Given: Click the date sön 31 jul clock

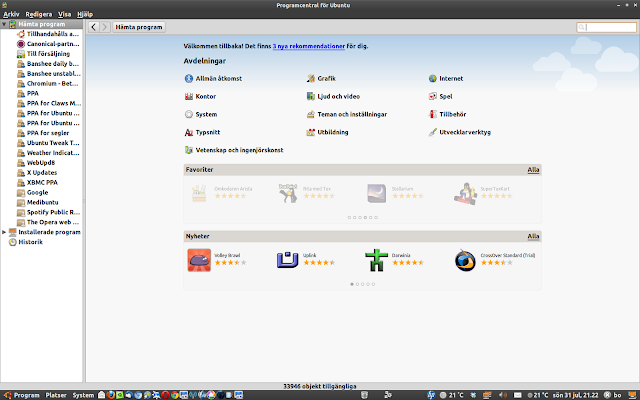Looking at the screenshot, I should click(x=576, y=395).
